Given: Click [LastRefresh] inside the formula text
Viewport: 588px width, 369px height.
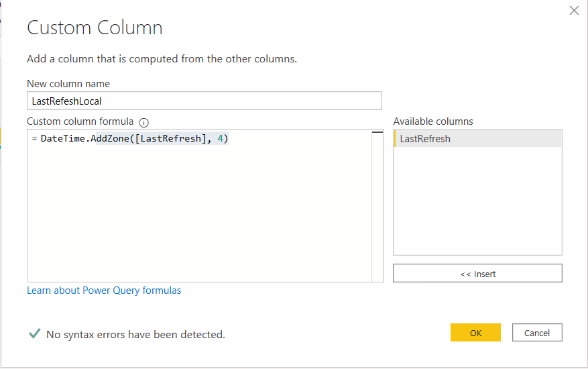Looking at the screenshot, I should click(170, 138).
